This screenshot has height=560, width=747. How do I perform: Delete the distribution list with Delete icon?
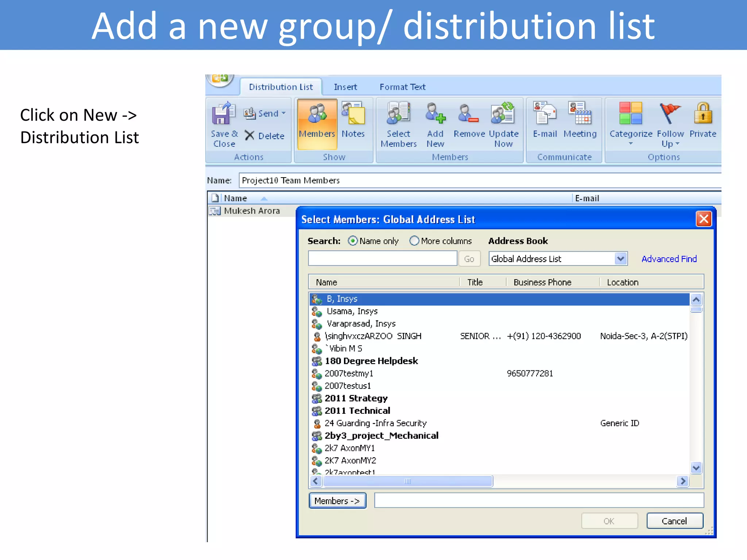point(249,136)
